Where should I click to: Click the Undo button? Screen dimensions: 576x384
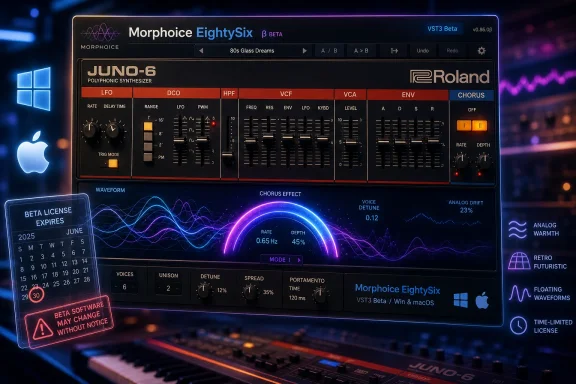[423, 51]
